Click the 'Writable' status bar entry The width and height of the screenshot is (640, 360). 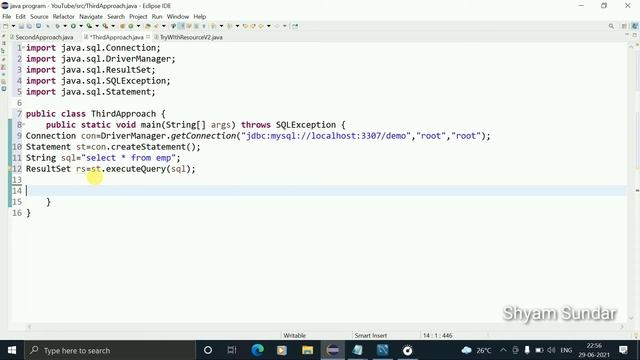294,336
